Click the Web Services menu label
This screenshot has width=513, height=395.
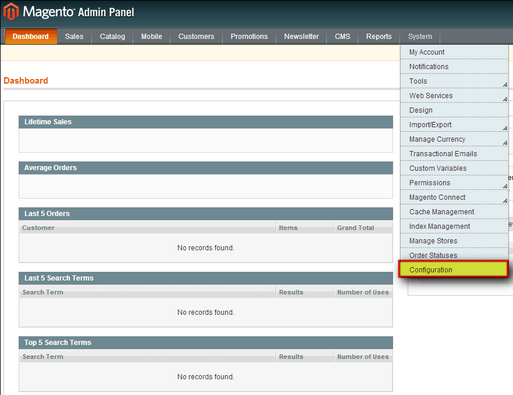click(x=431, y=96)
